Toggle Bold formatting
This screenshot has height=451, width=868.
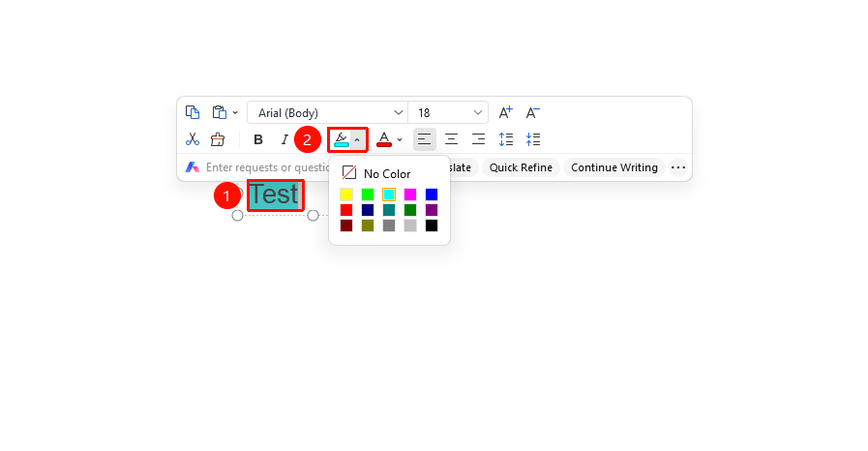(x=258, y=139)
